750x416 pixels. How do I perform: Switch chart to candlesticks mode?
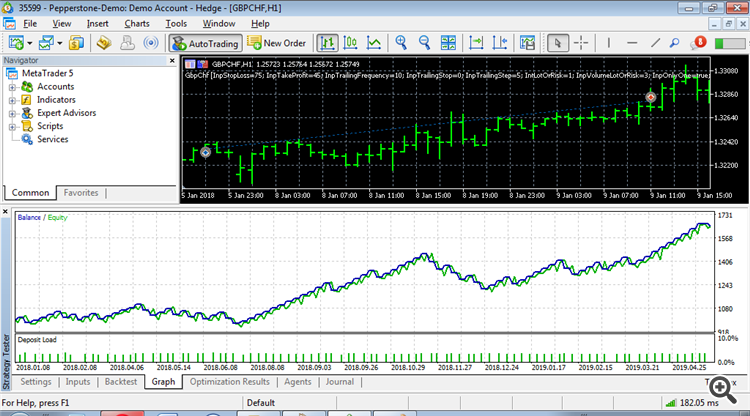pos(351,43)
